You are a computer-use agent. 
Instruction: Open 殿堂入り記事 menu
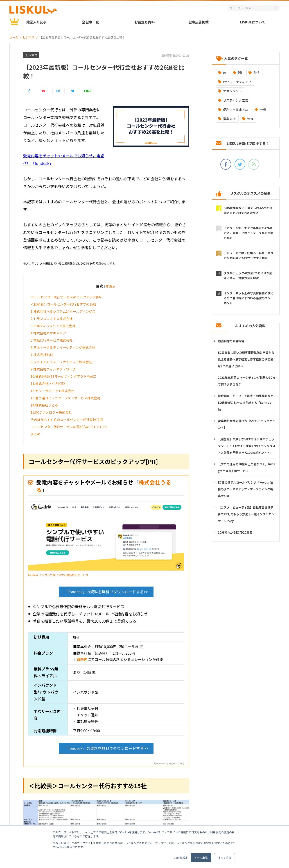pyautogui.click(x=36, y=22)
